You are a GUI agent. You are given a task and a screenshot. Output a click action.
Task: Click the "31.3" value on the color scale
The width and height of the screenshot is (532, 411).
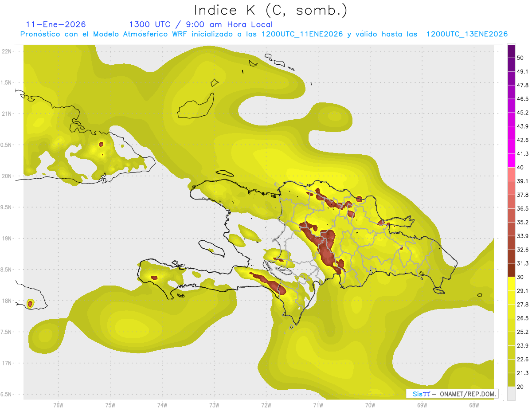(523, 263)
